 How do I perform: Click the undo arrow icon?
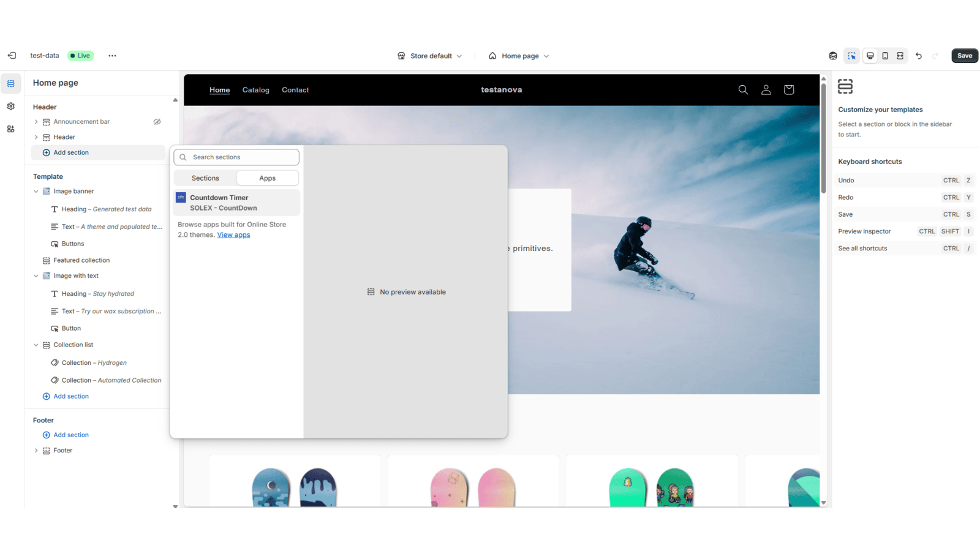(x=919, y=56)
